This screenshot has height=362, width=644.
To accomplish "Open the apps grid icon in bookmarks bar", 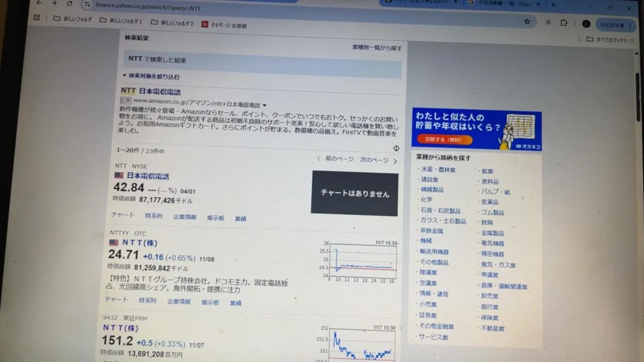I will [37, 18].
